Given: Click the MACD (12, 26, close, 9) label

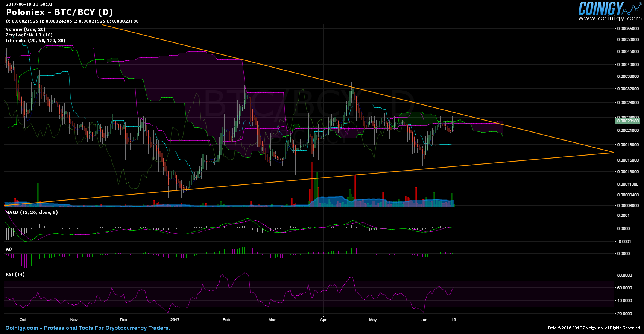Looking at the screenshot, I should 32,212.
